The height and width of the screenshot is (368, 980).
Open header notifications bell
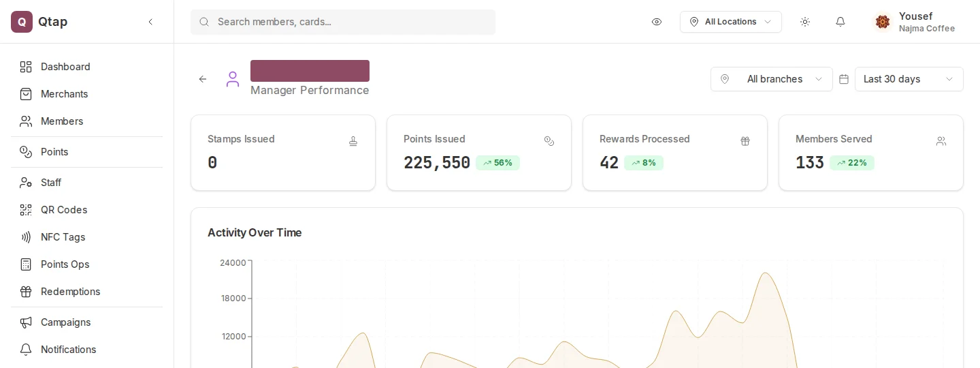840,22
